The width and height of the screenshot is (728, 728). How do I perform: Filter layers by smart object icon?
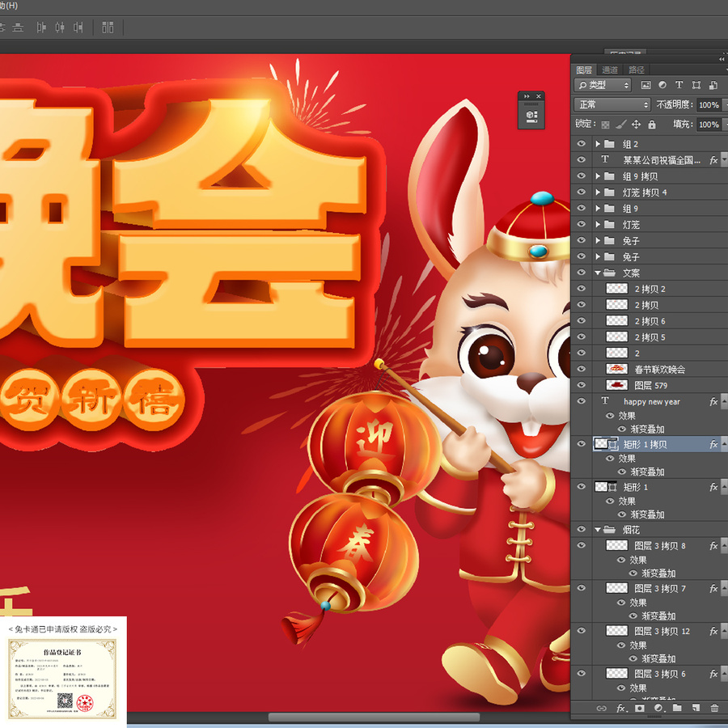[x=713, y=85]
